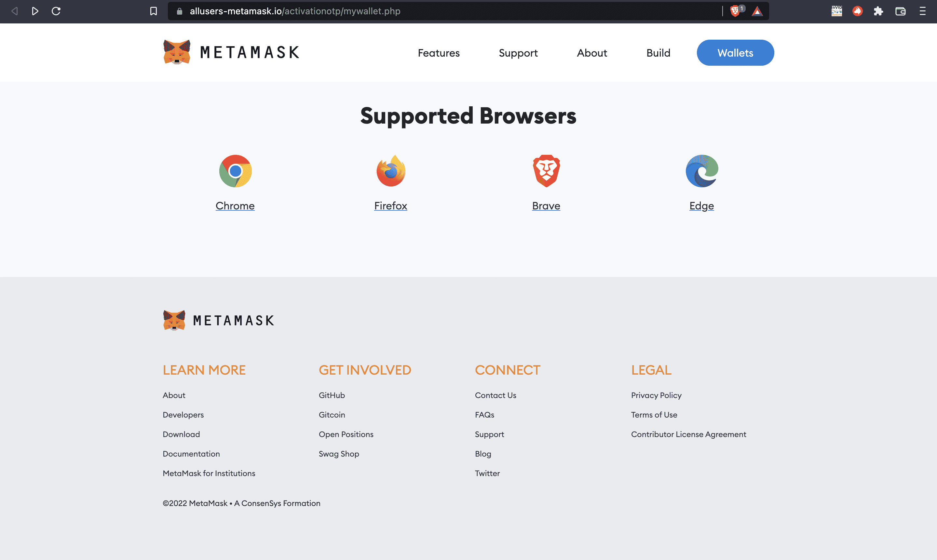Open footer About link under Learn More

click(174, 395)
